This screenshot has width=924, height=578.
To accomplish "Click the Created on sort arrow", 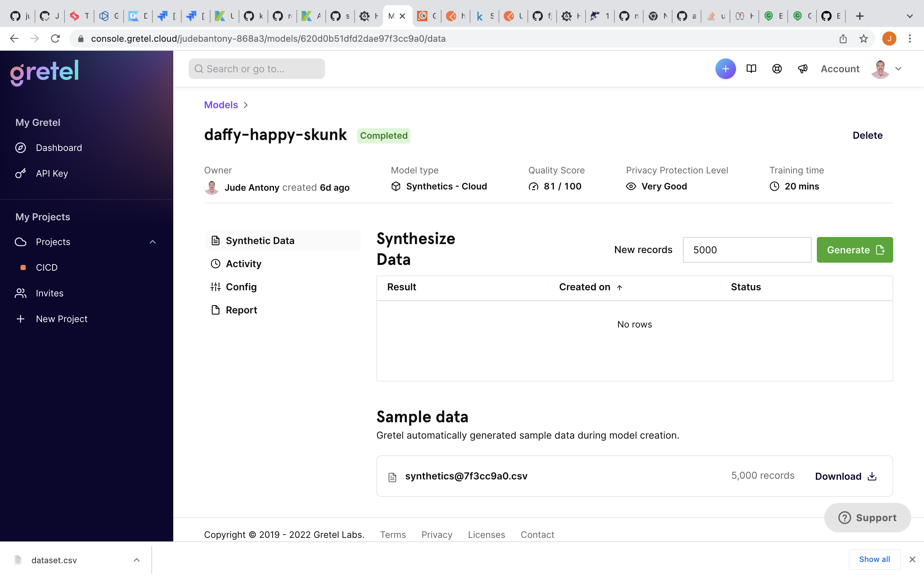I will [x=619, y=287].
